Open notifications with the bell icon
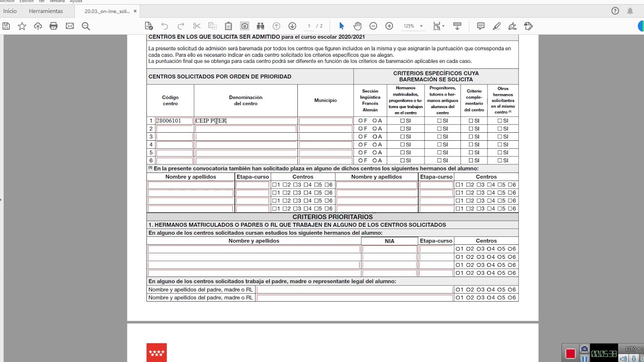Screen dimensions: 644x362 pos(630,11)
